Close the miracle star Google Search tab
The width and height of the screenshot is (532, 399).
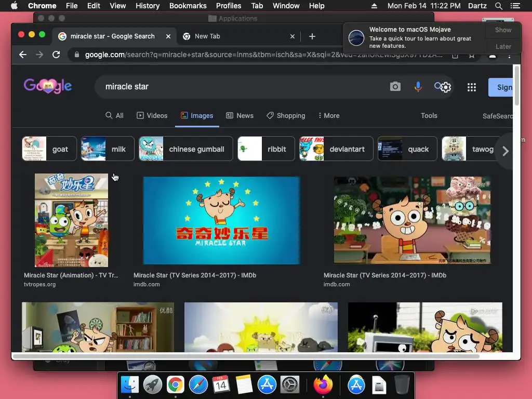(x=168, y=36)
